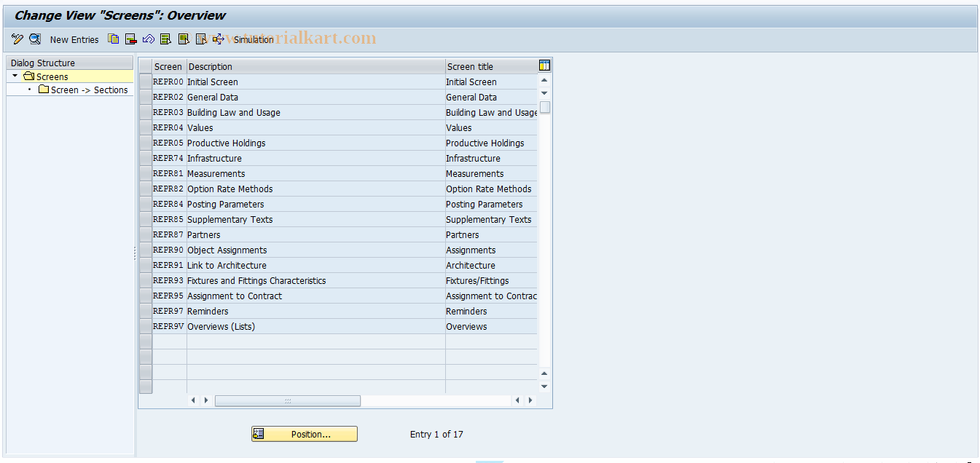Click the 'Screen -> Sections' folder icon

click(44, 90)
